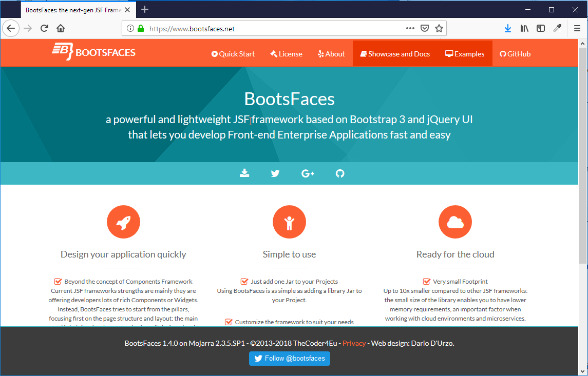Go to the browser Home page
This screenshot has width=588, height=376.
[x=61, y=28]
